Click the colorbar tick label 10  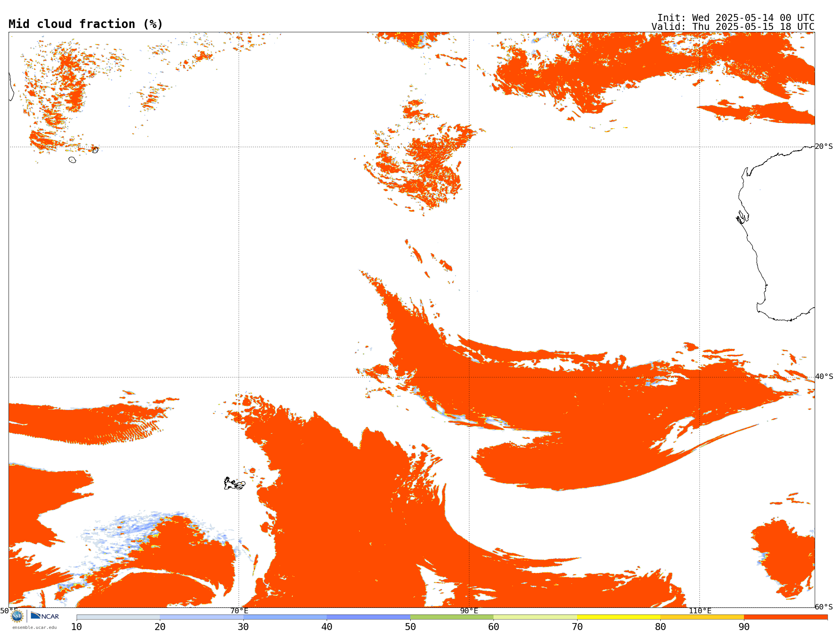pyautogui.click(x=77, y=627)
